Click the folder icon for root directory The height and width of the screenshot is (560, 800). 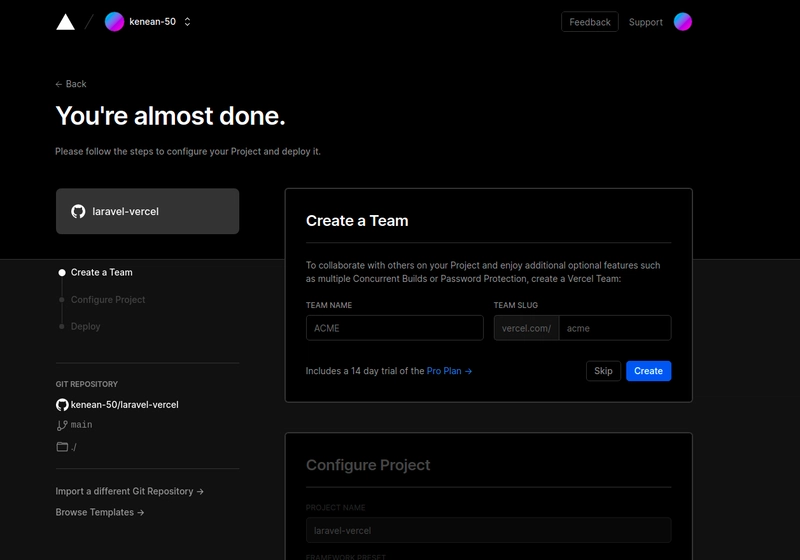point(62,447)
